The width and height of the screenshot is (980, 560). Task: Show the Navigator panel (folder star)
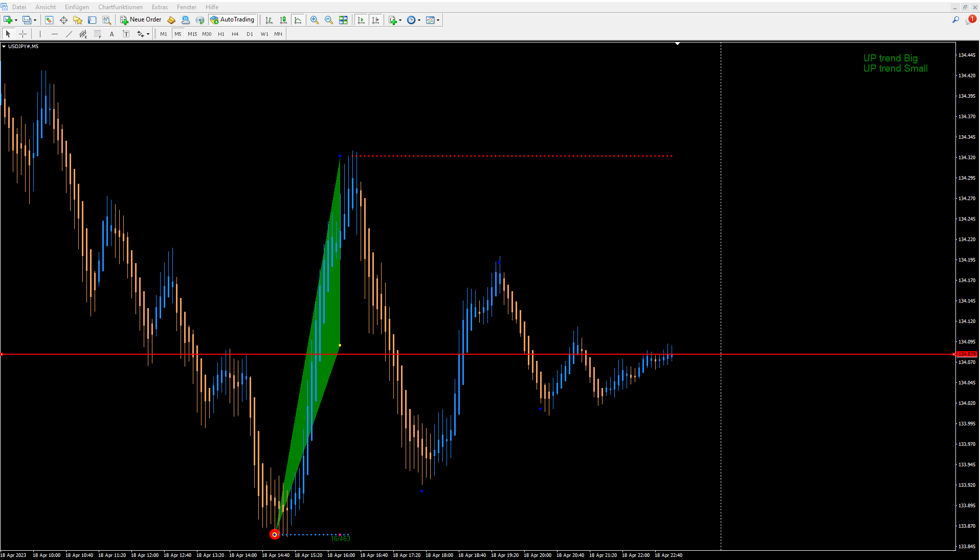point(78,20)
